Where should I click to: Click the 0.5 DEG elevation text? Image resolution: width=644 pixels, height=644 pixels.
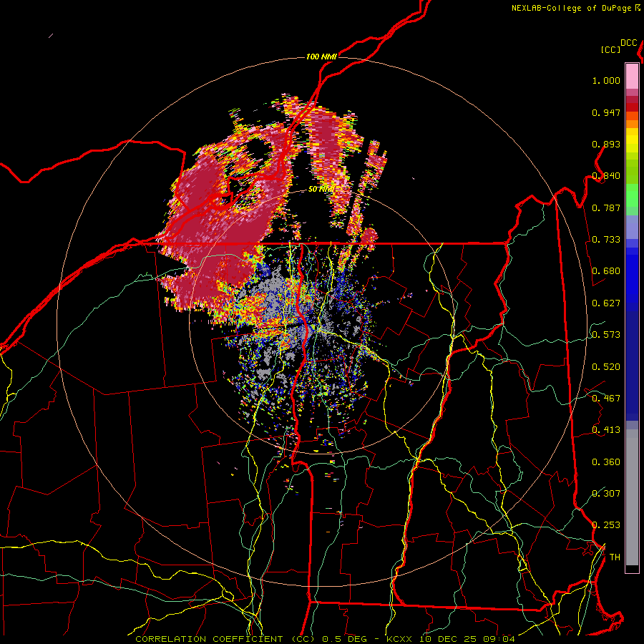(344, 639)
